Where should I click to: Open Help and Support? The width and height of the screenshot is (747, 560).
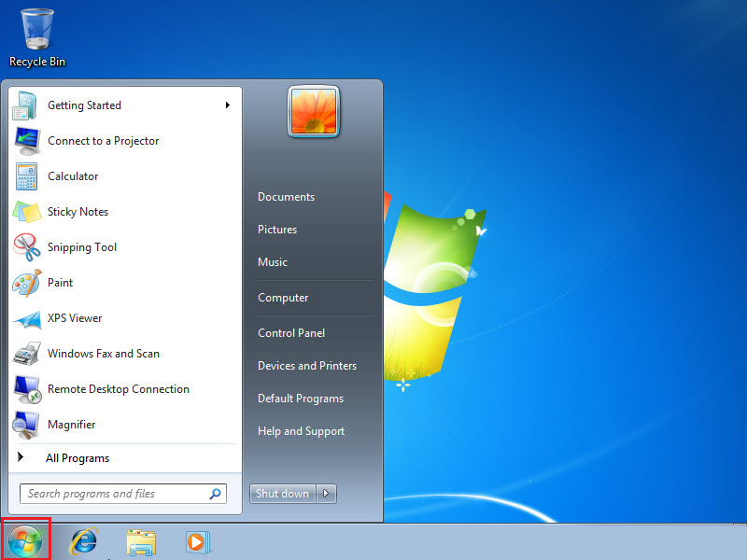[301, 431]
